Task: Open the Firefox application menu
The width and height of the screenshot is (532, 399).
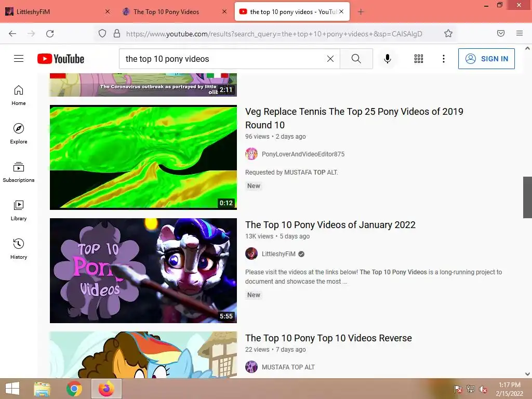Action: pos(520,33)
